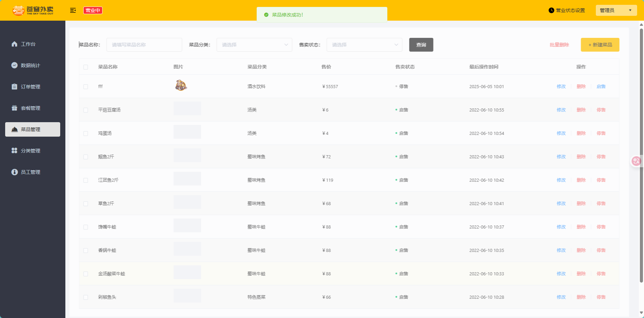
Task: Click the 新建菜品 button
Action: click(x=600, y=45)
